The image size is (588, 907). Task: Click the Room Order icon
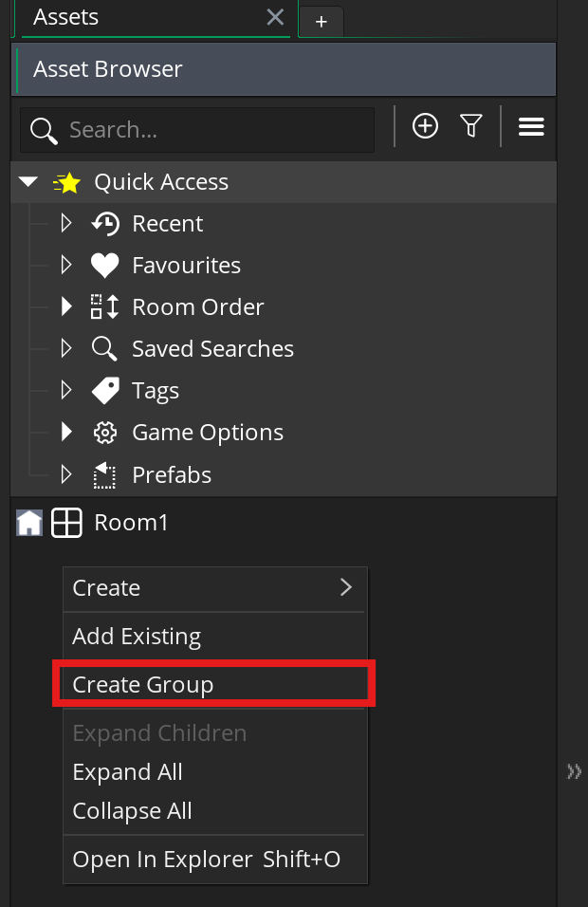pos(105,307)
